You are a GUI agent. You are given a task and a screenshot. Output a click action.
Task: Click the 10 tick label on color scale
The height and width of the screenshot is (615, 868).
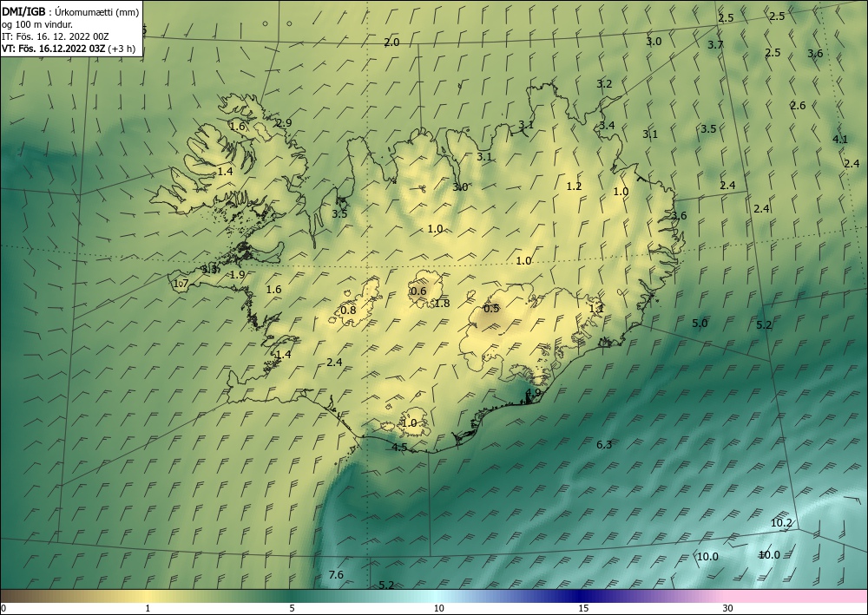pos(438,609)
